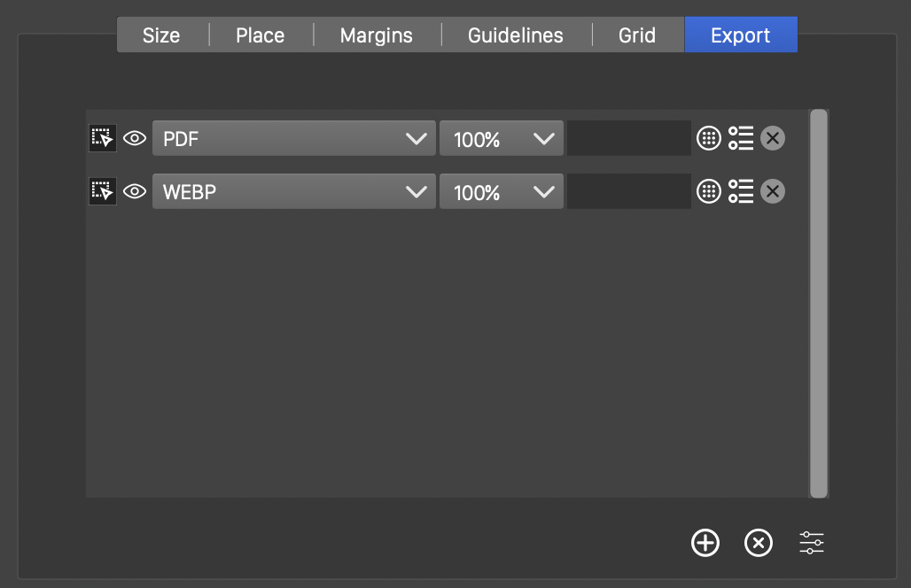The height and width of the screenshot is (588, 911).
Task: Delete the WEBP export row
Action: click(x=773, y=191)
